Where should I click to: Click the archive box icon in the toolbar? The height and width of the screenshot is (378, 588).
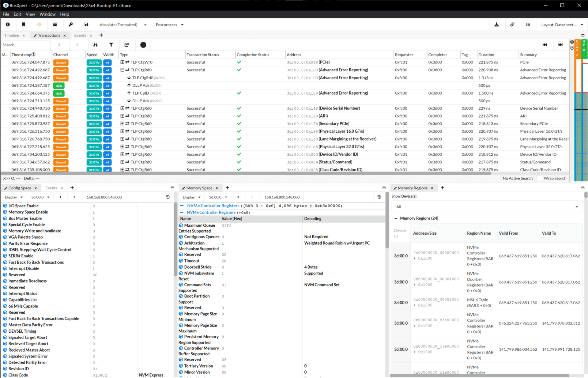55,25
